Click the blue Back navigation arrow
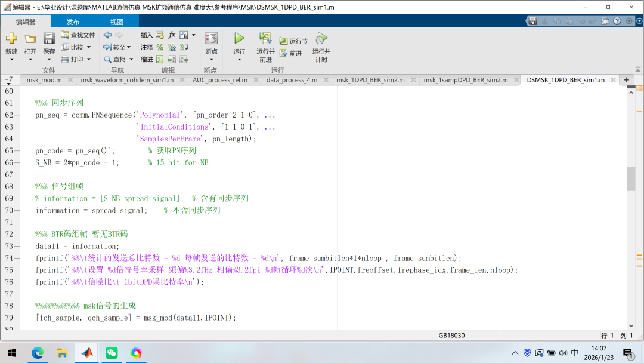The image size is (644, 363). pyautogui.click(x=107, y=35)
